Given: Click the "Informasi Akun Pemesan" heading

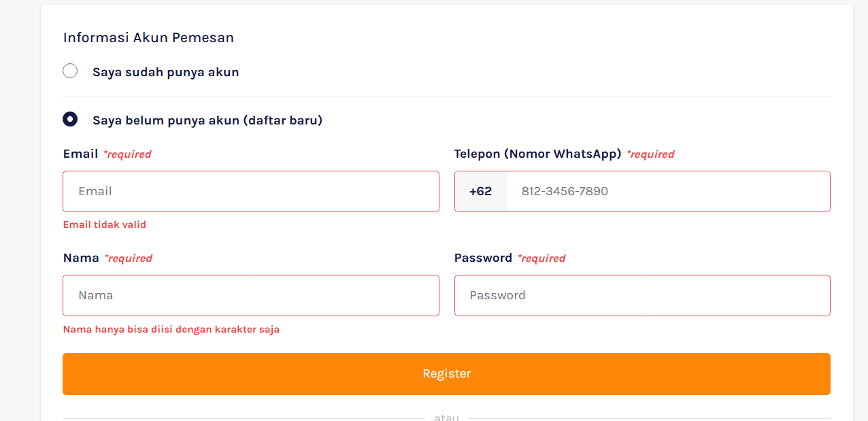Looking at the screenshot, I should coord(148,37).
